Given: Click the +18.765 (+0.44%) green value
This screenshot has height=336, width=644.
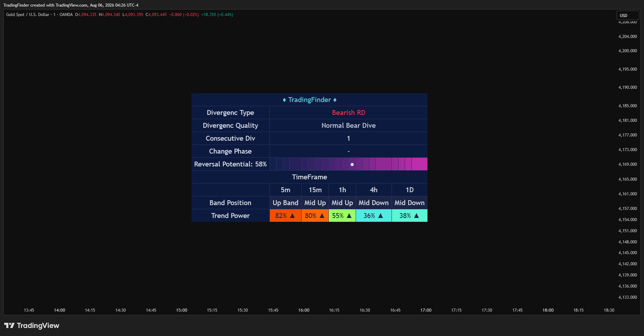Looking at the screenshot, I should [x=217, y=15].
